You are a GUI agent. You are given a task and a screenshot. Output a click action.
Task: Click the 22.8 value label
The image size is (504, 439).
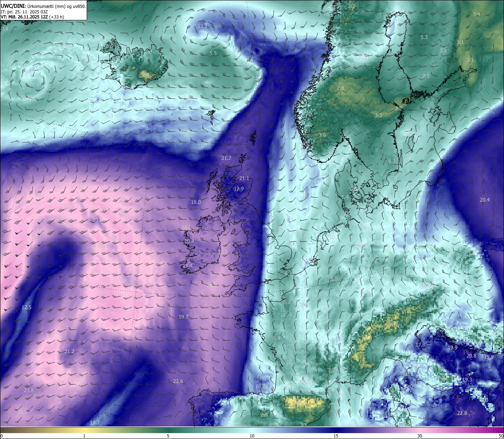(x=462, y=413)
